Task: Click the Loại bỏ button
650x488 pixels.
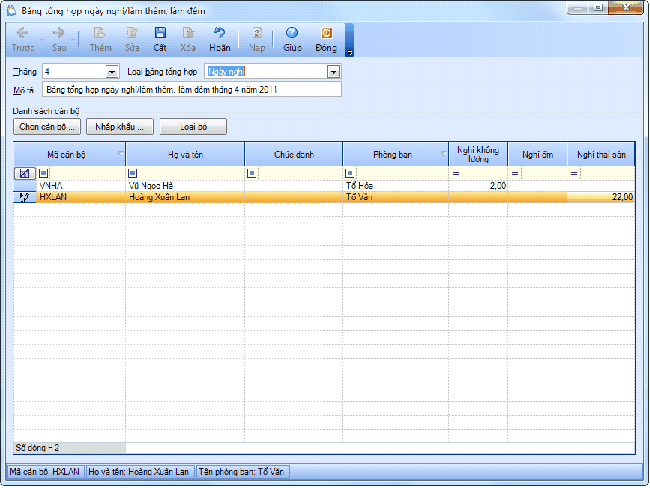Action: pos(193,127)
